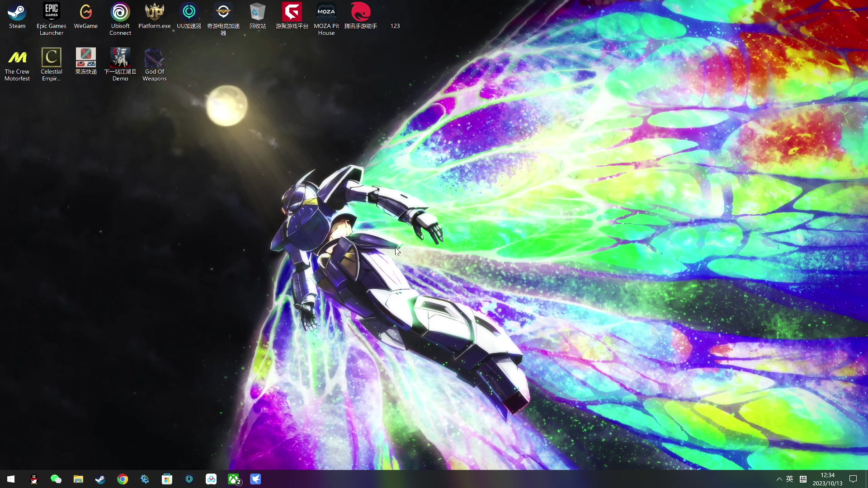Select the Celestial Empire desktop icon
Image resolution: width=868 pixels, height=488 pixels.
[52, 65]
